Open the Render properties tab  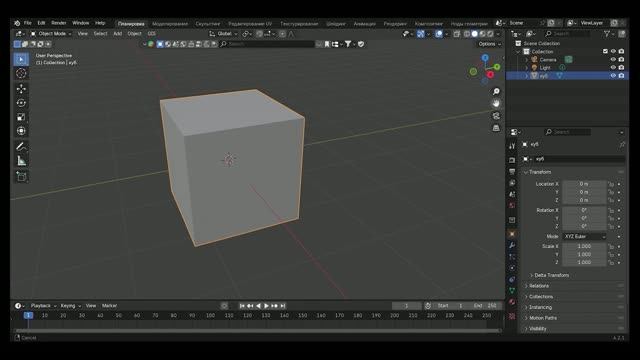512,160
